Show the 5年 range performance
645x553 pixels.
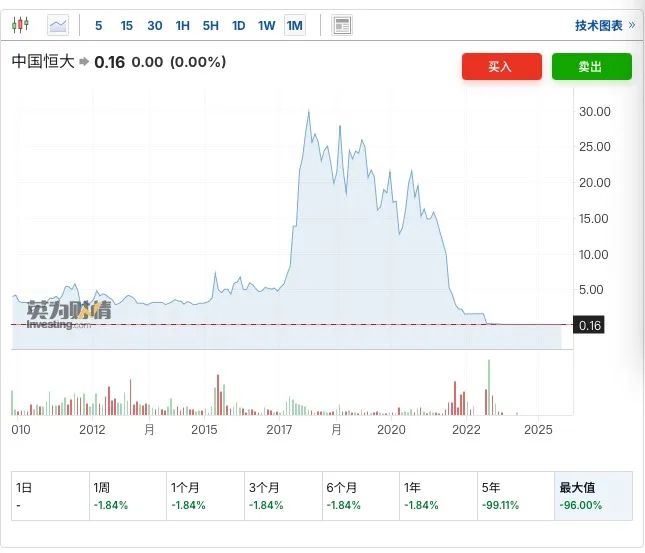[515, 496]
